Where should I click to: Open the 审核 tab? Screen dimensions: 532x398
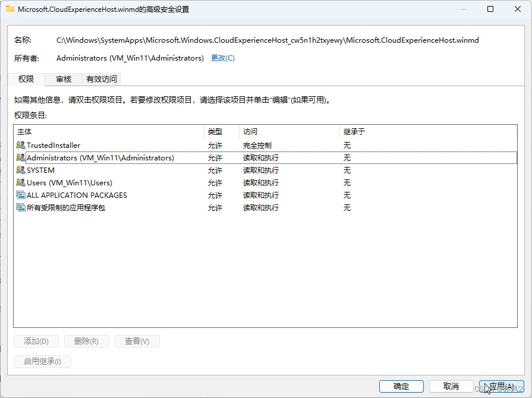(64, 80)
